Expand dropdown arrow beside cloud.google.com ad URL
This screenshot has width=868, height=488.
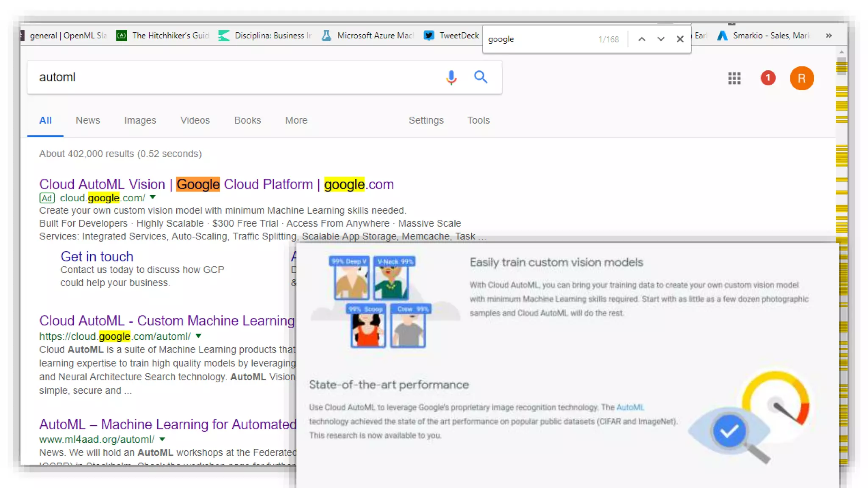pyautogui.click(x=153, y=197)
